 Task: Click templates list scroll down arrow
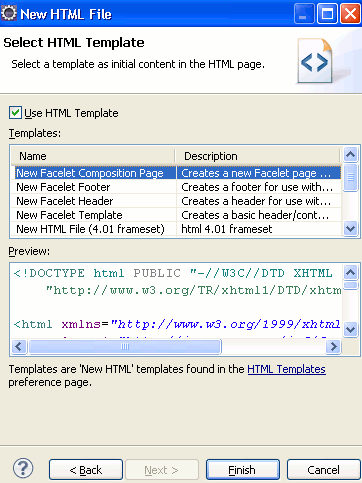click(350, 229)
